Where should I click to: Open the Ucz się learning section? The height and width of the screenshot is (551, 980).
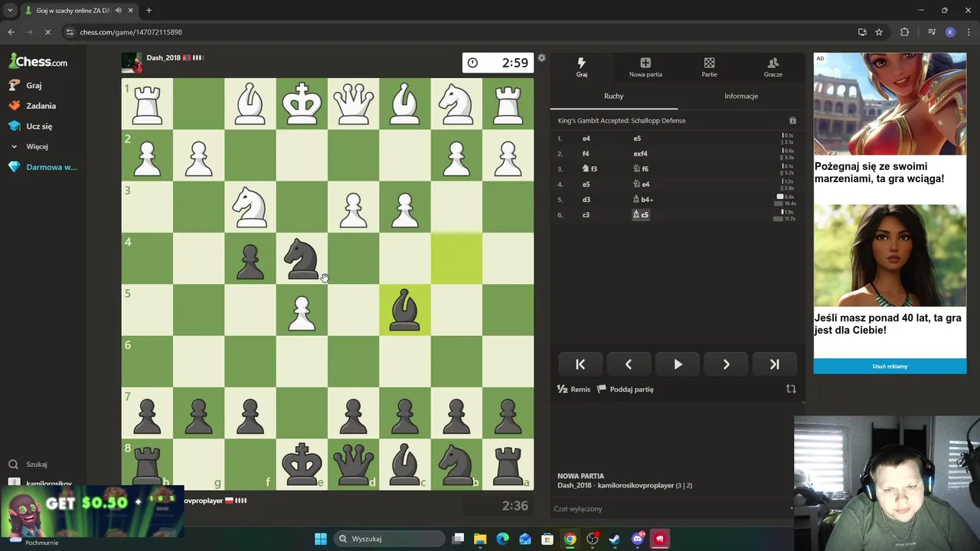[x=31, y=126]
